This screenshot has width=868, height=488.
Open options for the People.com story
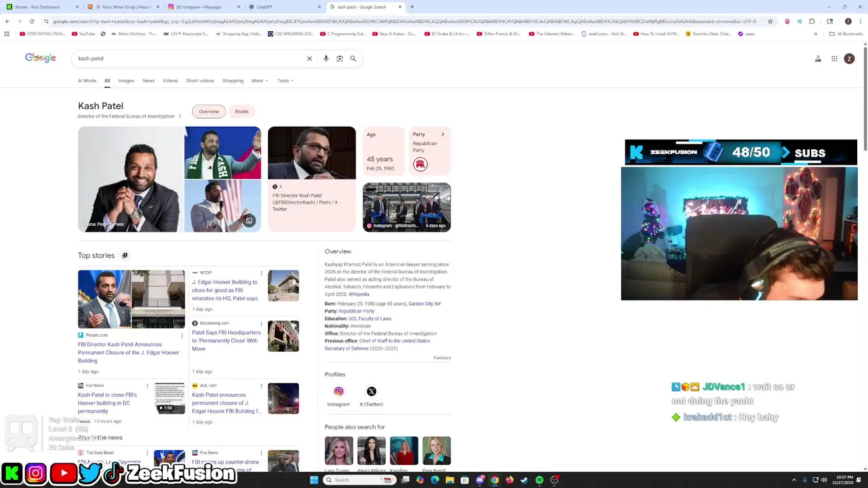pyautogui.click(x=181, y=335)
